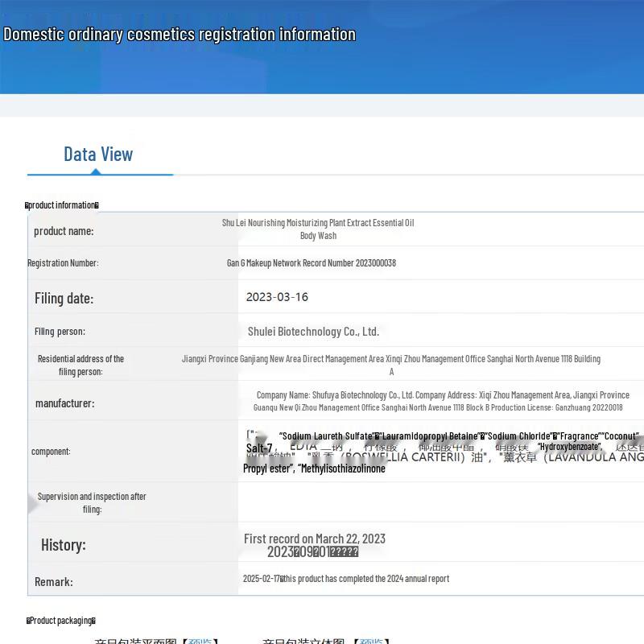
Task: Click the manufacturer row label
Action: (x=64, y=403)
